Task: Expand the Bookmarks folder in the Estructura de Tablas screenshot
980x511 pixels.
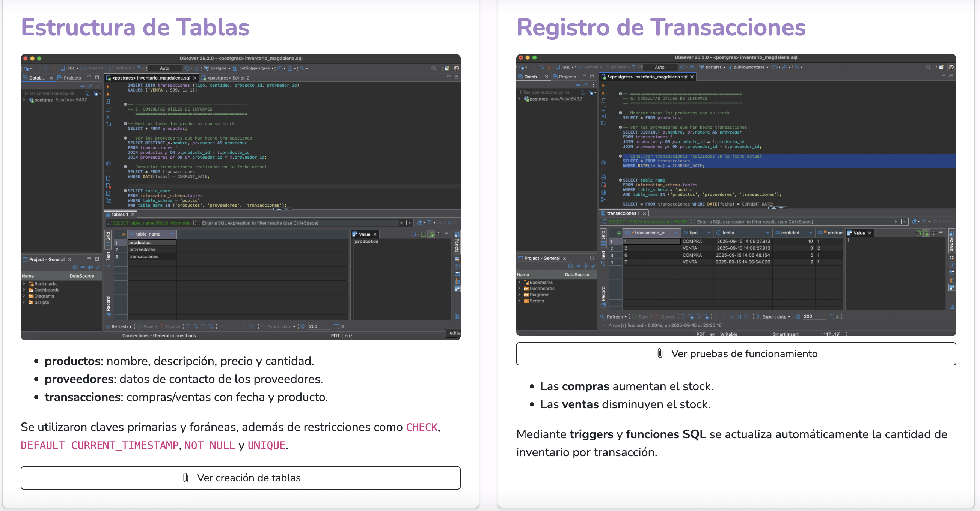Action: click(24, 284)
